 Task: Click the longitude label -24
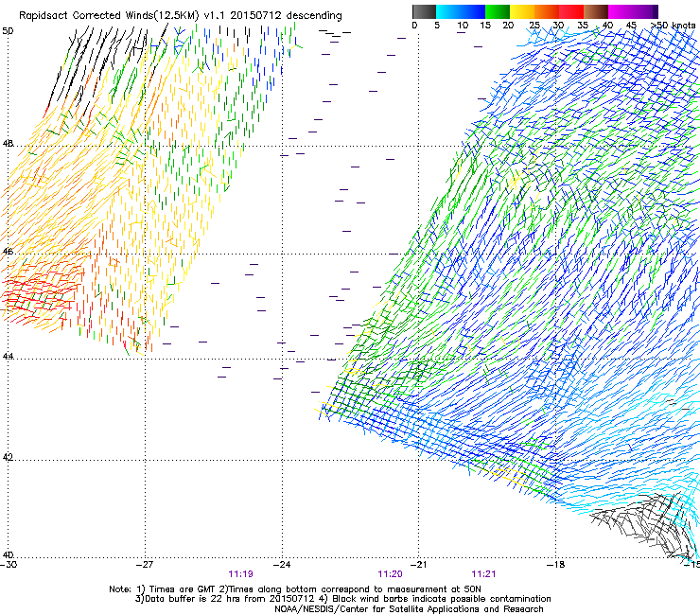[x=282, y=565]
